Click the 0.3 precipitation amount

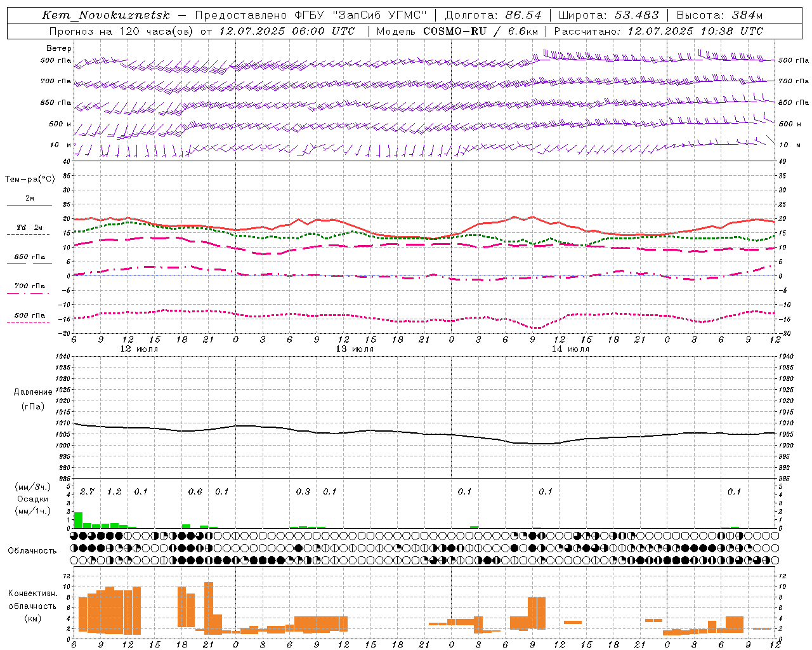(303, 491)
